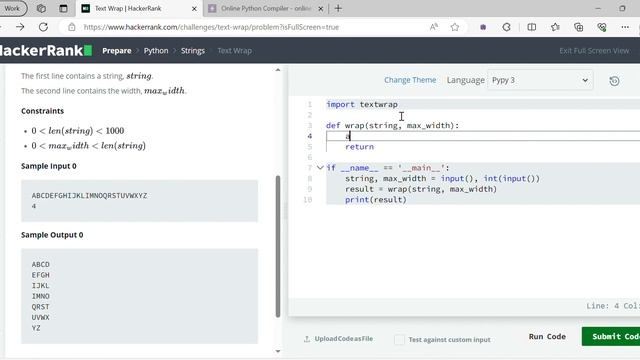Screen dimensions: 640x360
Task: Click the Submit Code button
Action: coord(611,337)
